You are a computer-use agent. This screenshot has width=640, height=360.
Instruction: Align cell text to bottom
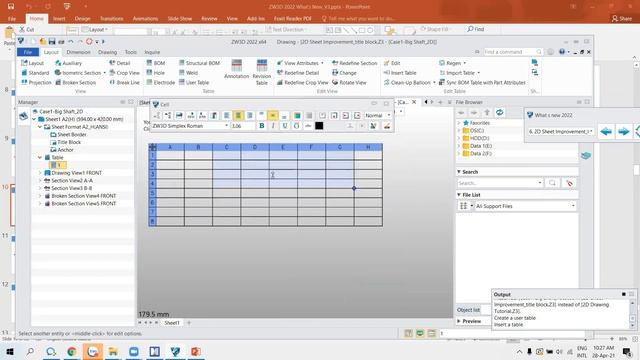284,116
